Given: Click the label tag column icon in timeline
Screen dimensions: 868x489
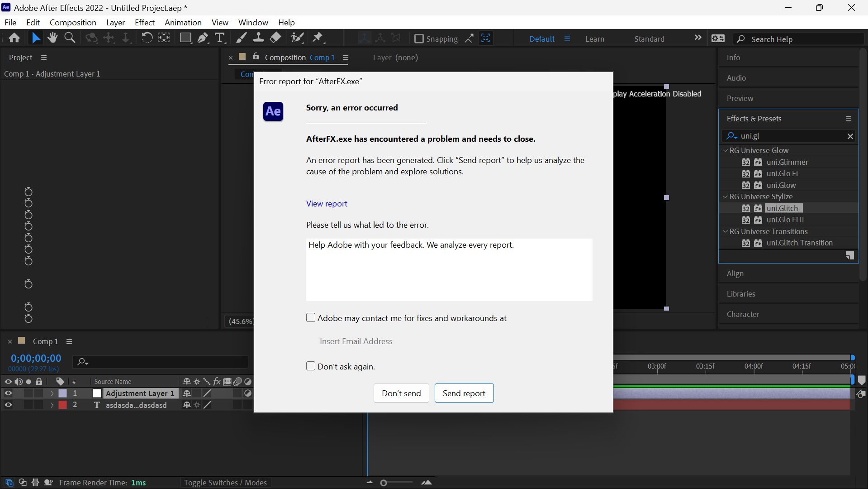Looking at the screenshot, I should 60,381.
